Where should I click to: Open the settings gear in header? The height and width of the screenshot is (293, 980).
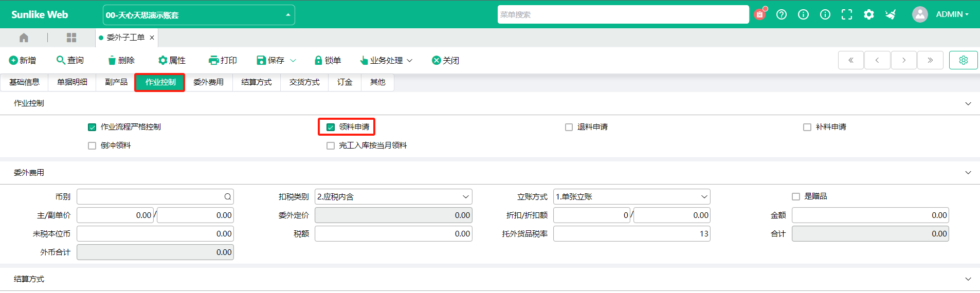[869, 14]
